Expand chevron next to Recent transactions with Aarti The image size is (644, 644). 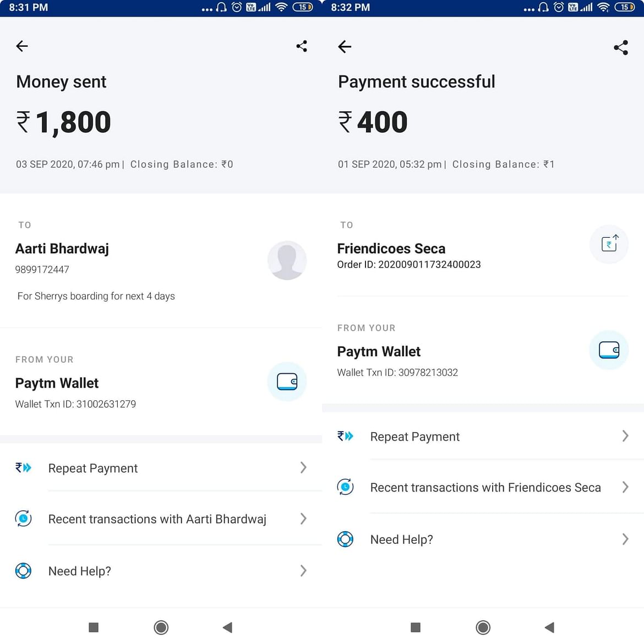[303, 519]
